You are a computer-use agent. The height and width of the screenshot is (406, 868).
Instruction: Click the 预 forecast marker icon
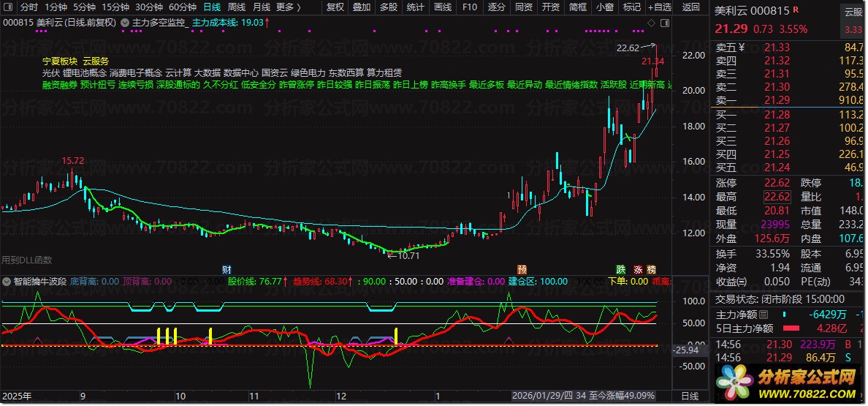pos(522,270)
